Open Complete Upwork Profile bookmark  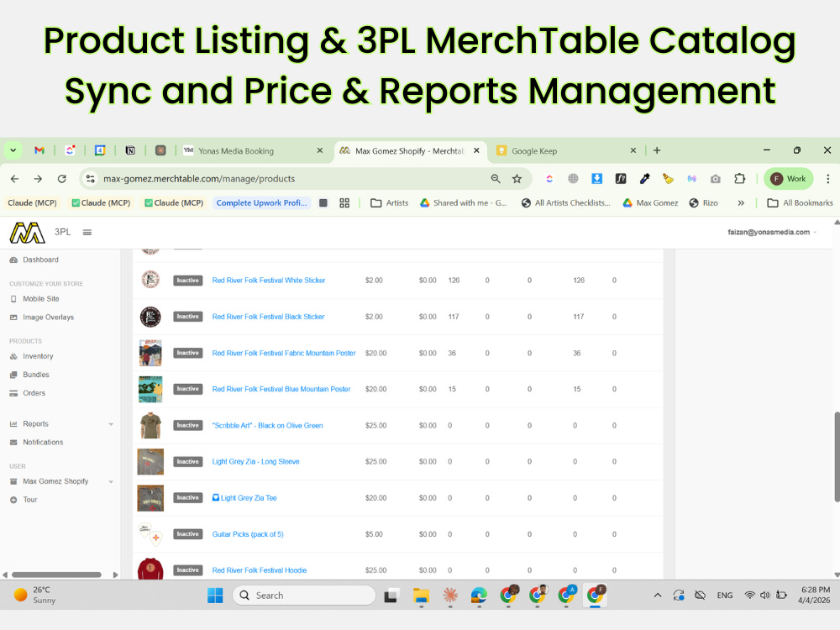(x=261, y=203)
